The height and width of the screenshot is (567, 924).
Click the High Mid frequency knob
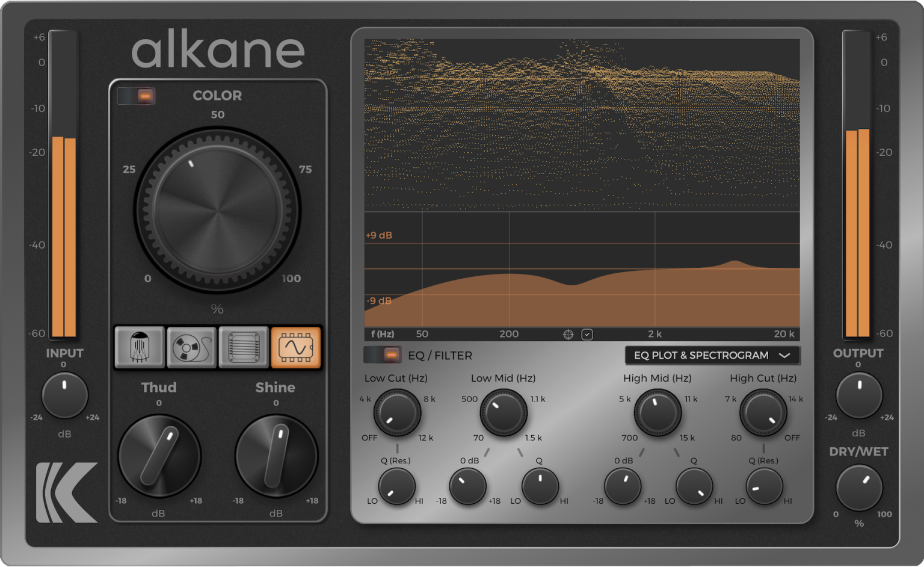tap(658, 413)
